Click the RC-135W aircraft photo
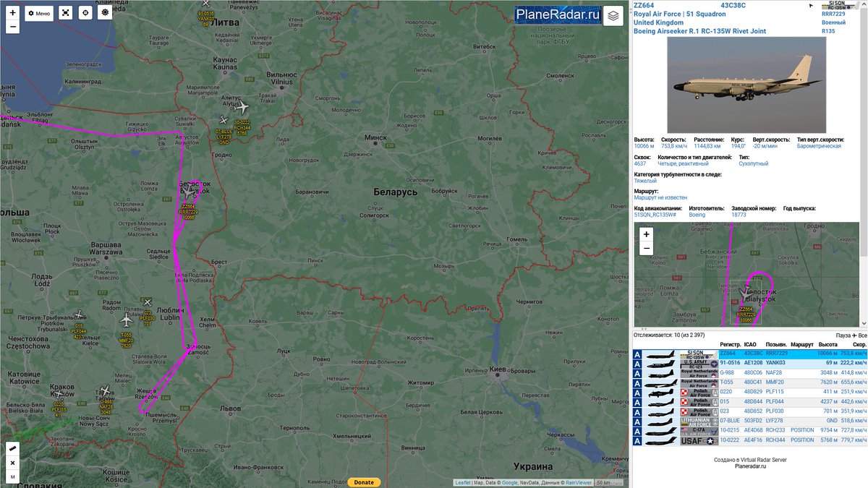 (746, 85)
